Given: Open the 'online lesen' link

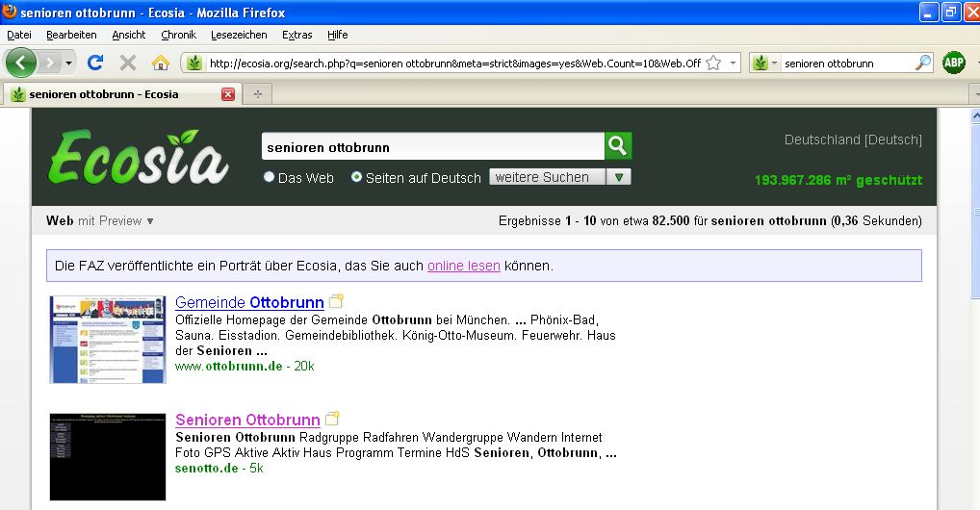Looking at the screenshot, I should 463,266.
